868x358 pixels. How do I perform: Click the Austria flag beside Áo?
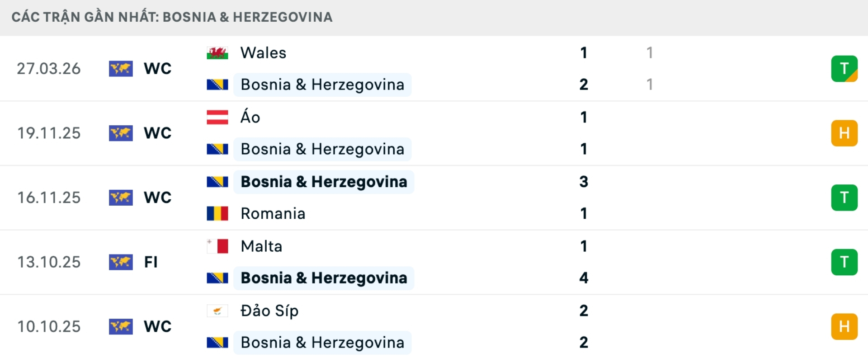coord(217,117)
